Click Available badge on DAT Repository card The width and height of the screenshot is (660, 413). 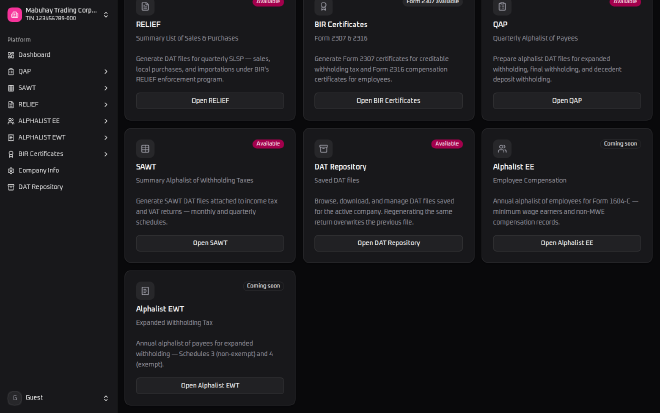[447, 144]
